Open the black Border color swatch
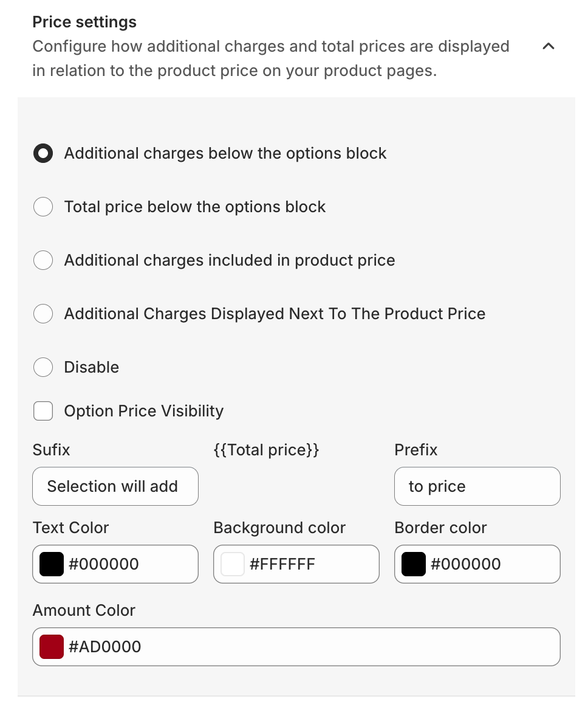 [x=414, y=564]
